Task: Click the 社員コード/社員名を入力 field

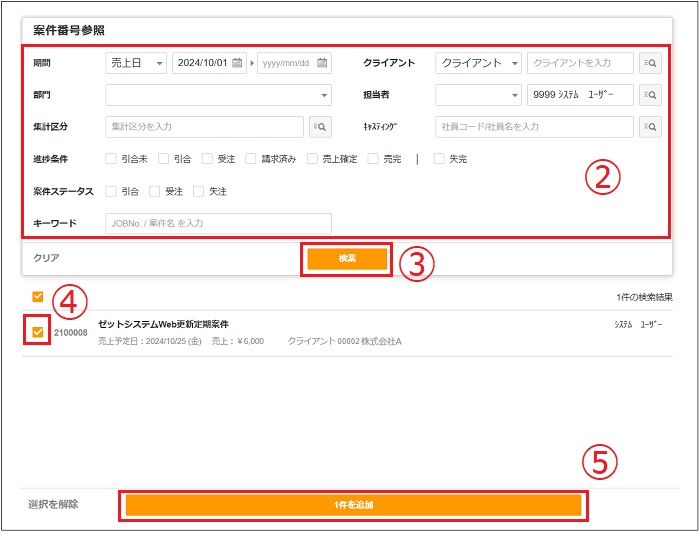Action: pos(534,127)
